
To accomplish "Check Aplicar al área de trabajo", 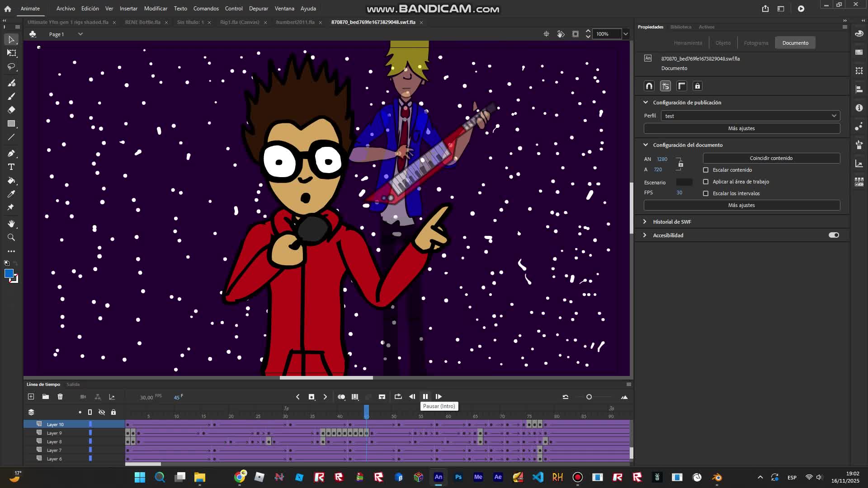I will click(x=706, y=182).
